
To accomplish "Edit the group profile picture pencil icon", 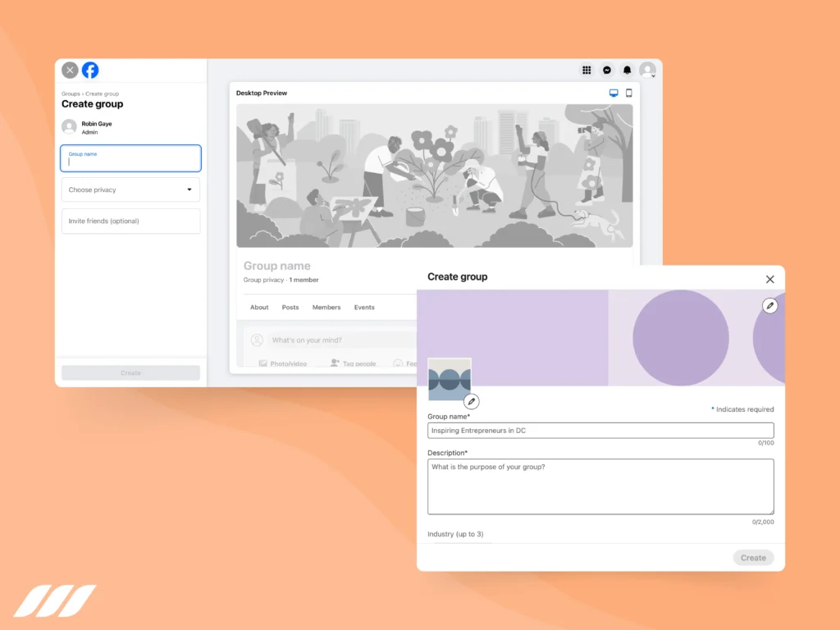I will 472,401.
